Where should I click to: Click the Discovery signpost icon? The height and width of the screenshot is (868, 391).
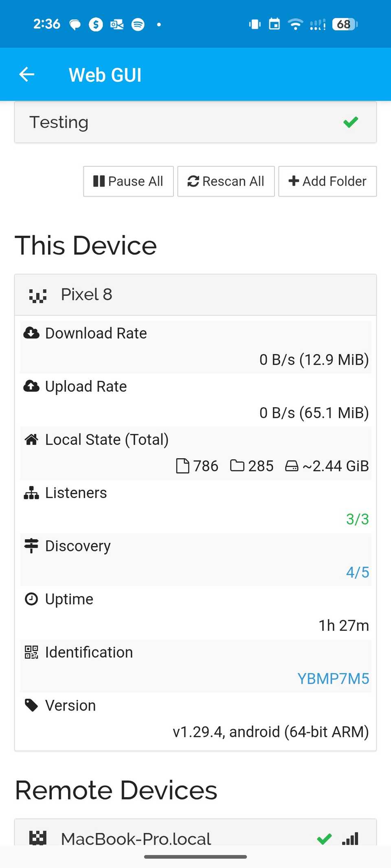31,546
